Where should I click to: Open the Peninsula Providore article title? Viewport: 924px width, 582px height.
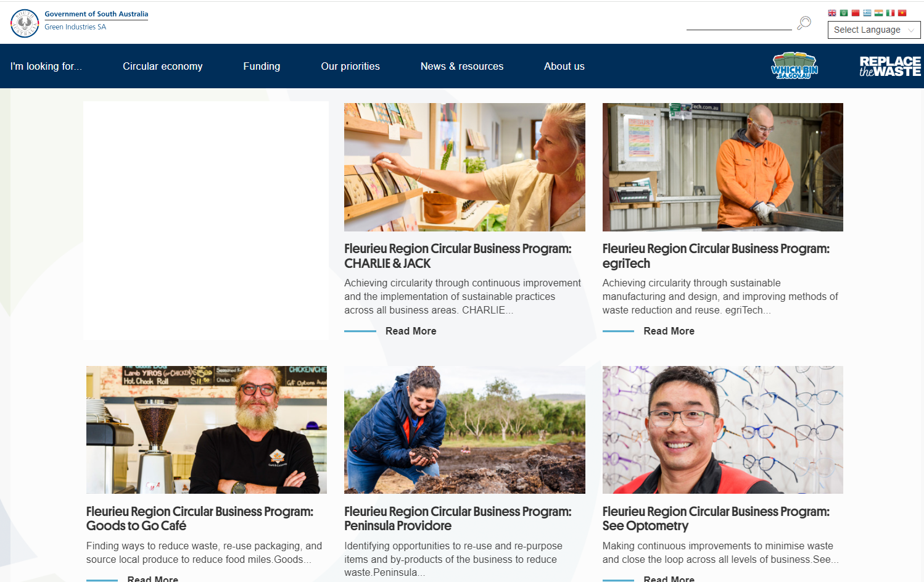(x=458, y=518)
